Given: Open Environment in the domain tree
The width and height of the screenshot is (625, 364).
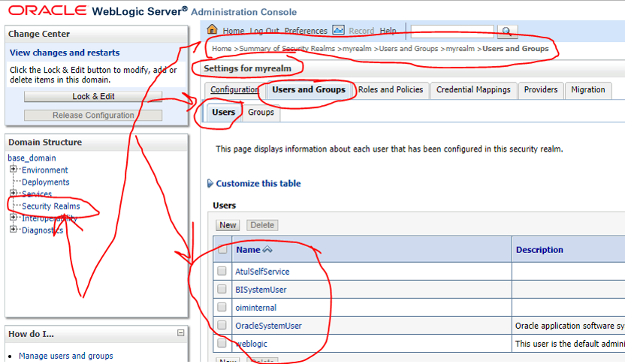Looking at the screenshot, I should tap(44, 170).
